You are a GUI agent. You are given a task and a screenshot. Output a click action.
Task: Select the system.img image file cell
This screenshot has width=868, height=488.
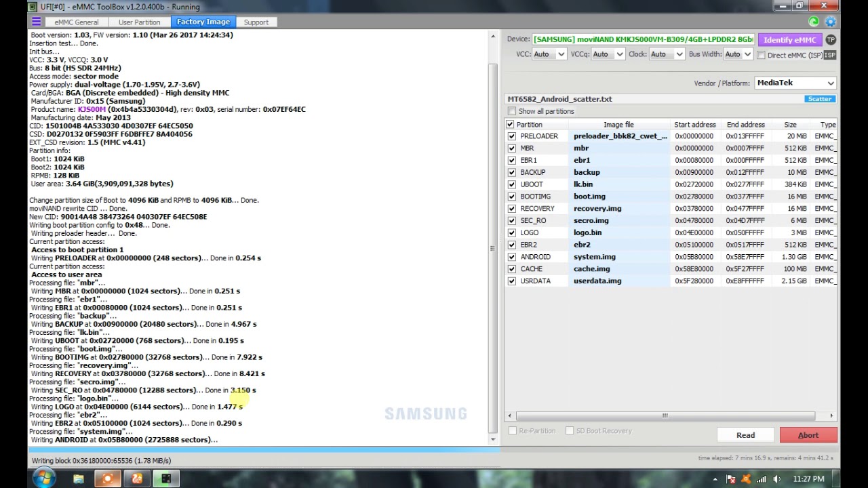click(x=618, y=257)
